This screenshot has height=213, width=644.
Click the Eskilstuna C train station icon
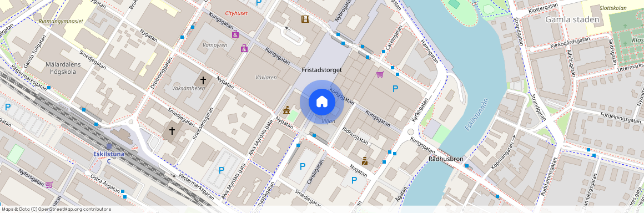point(109,146)
